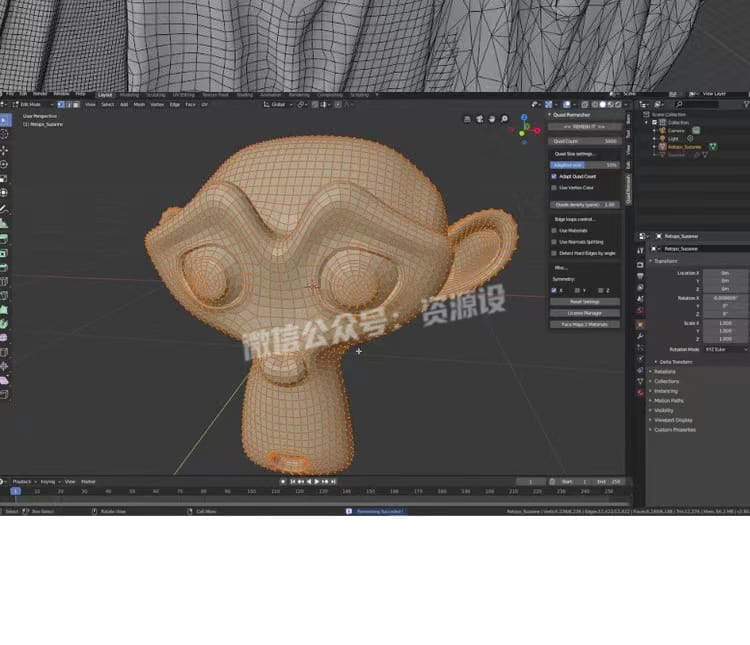Select Retopo_Suzanne in the outliner
This screenshot has width=750, height=645.
[x=684, y=147]
